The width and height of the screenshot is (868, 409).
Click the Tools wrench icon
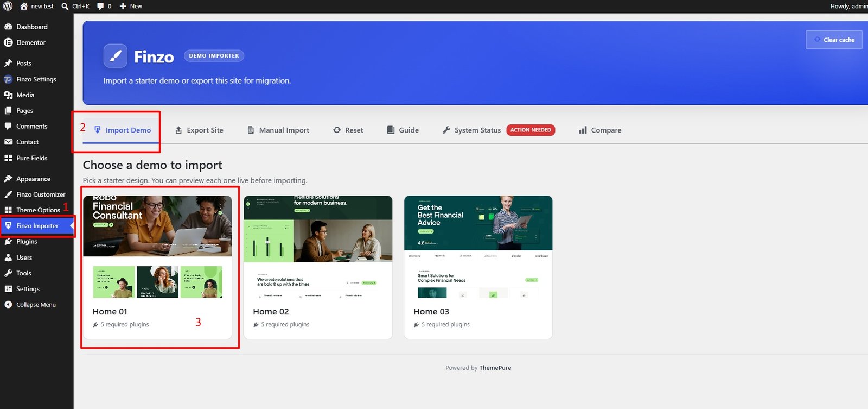(8, 273)
